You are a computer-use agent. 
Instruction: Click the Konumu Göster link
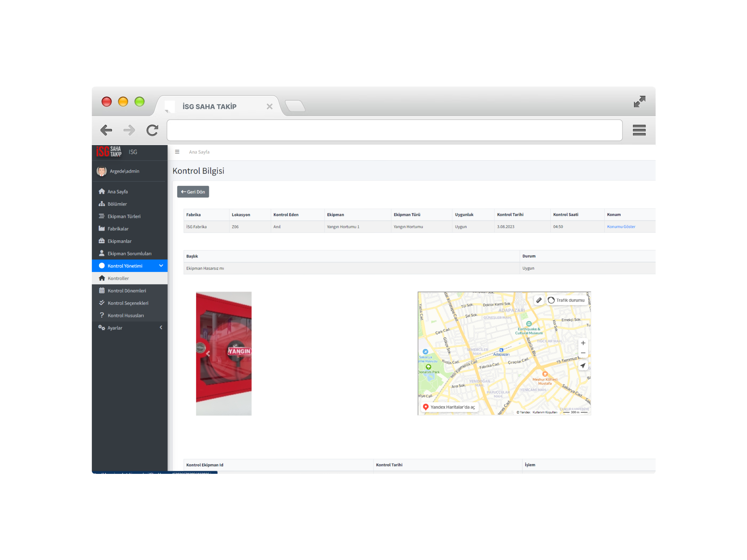coord(621,227)
